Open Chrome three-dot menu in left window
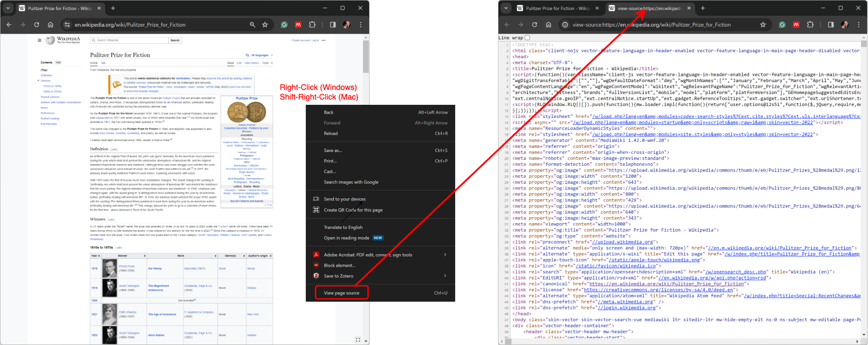The image size is (868, 345). [x=361, y=25]
